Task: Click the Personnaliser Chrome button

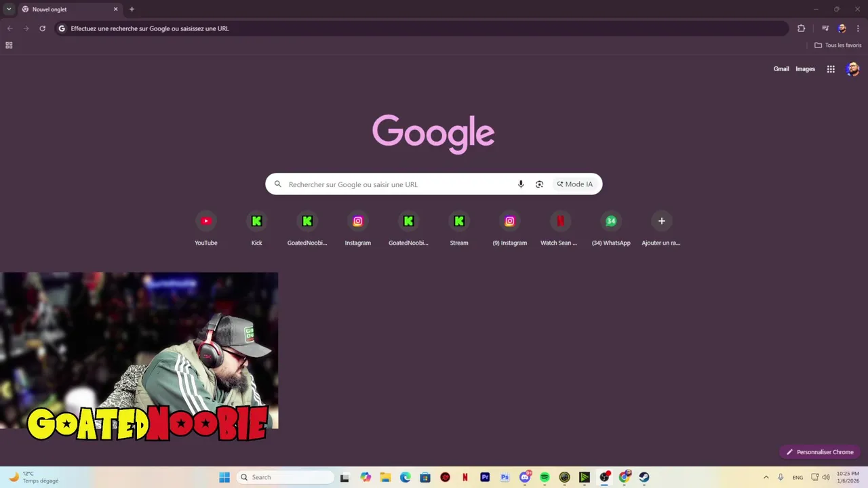Action: (x=820, y=452)
